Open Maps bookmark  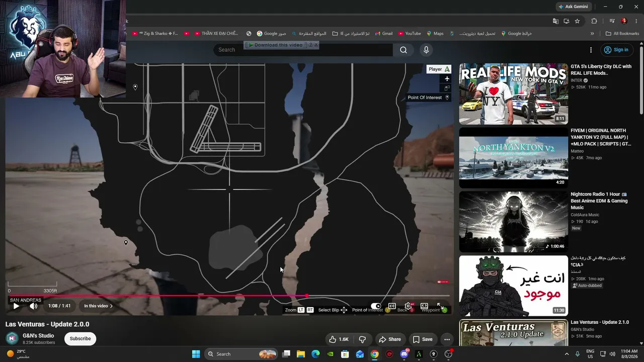pos(435,34)
